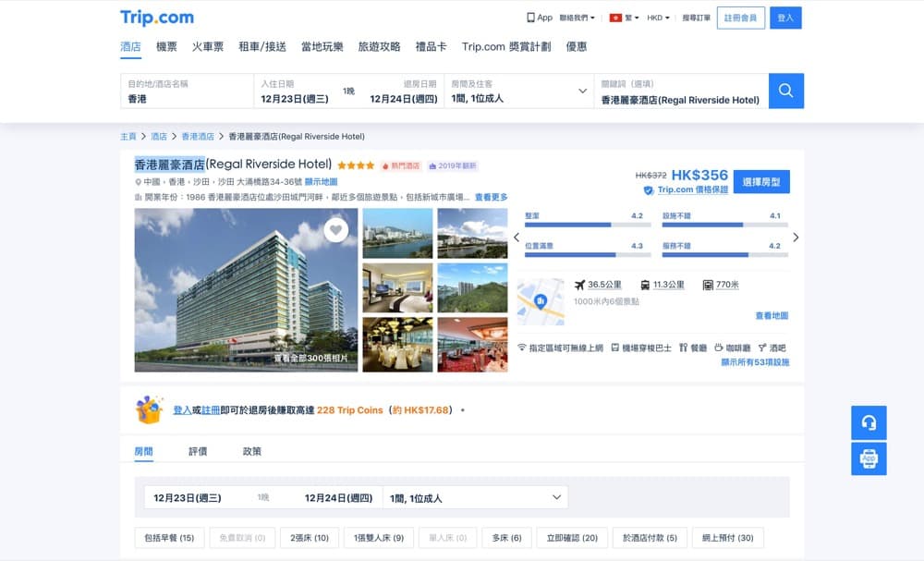
Task: Click the 選擇房型 button
Action: tap(761, 182)
